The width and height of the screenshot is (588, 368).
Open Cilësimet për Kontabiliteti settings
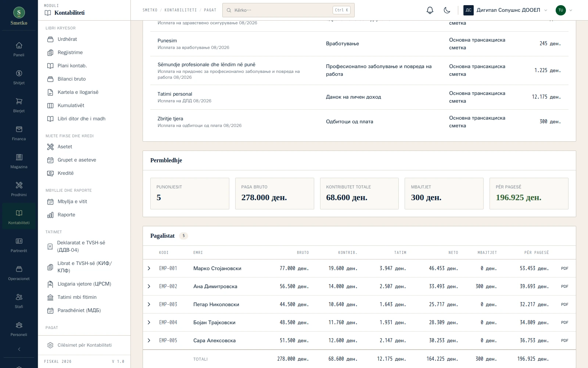84,345
